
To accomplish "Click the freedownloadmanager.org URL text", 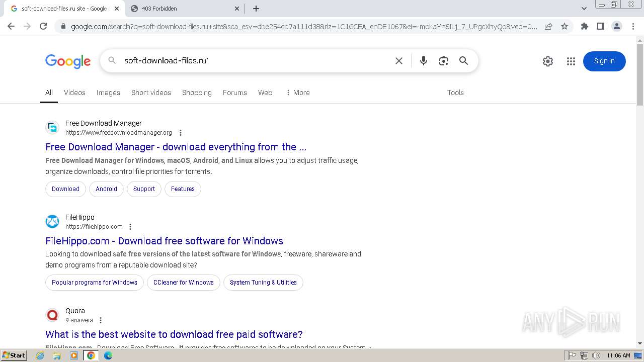I will click(119, 133).
